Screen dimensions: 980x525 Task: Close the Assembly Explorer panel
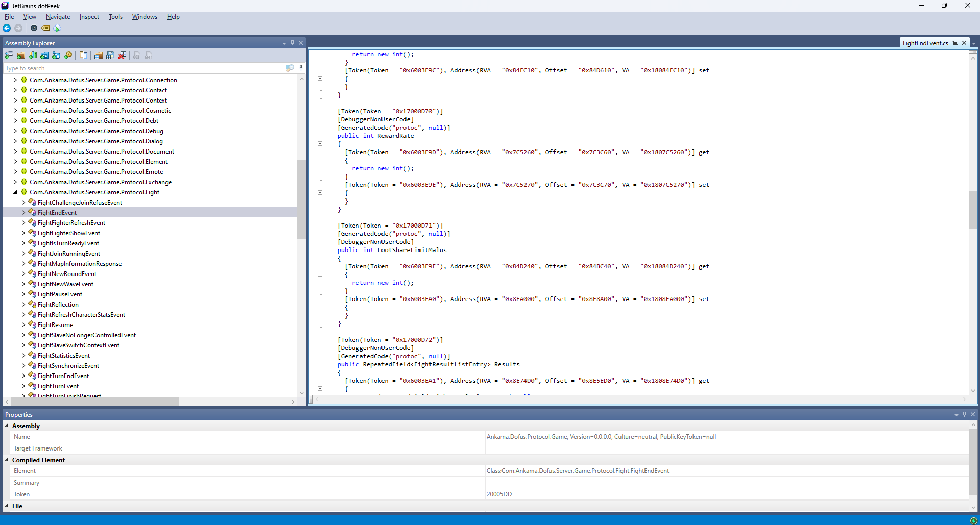pos(301,43)
